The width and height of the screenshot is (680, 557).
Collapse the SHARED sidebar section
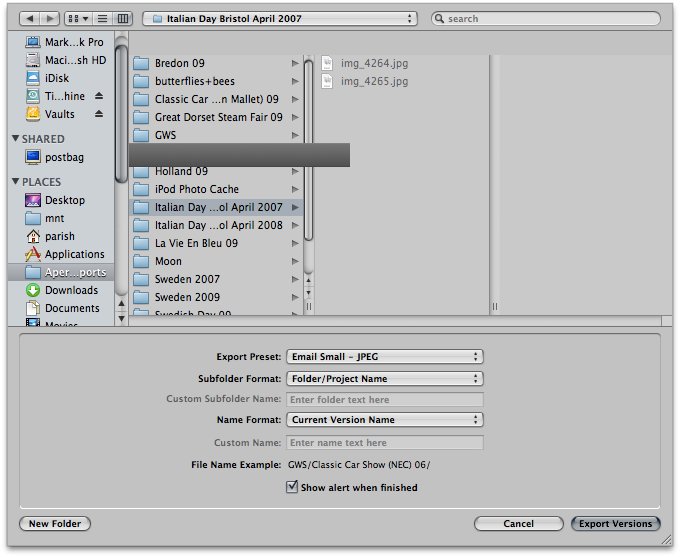click(16, 138)
